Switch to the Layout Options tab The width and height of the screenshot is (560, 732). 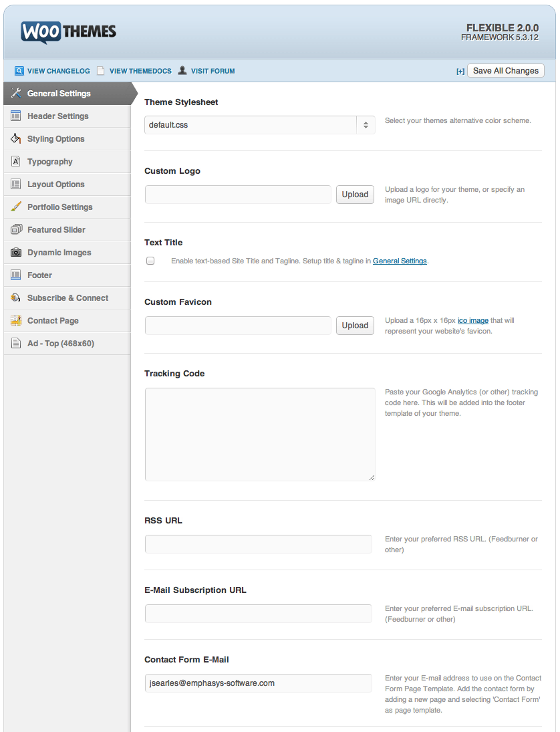coord(55,185)
